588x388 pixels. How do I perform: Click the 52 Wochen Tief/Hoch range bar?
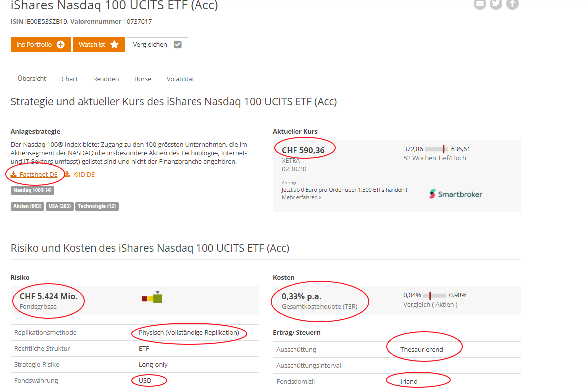pyautogui.click(x=436, y=149)
